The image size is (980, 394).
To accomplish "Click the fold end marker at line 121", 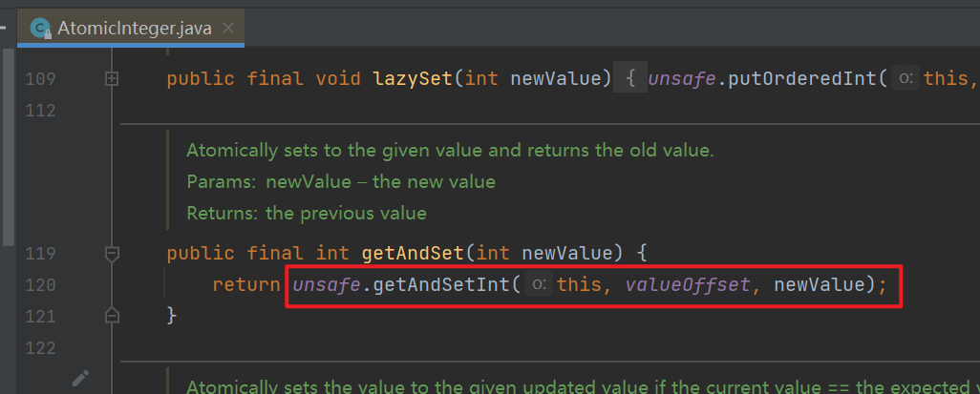I will (112, 315).
